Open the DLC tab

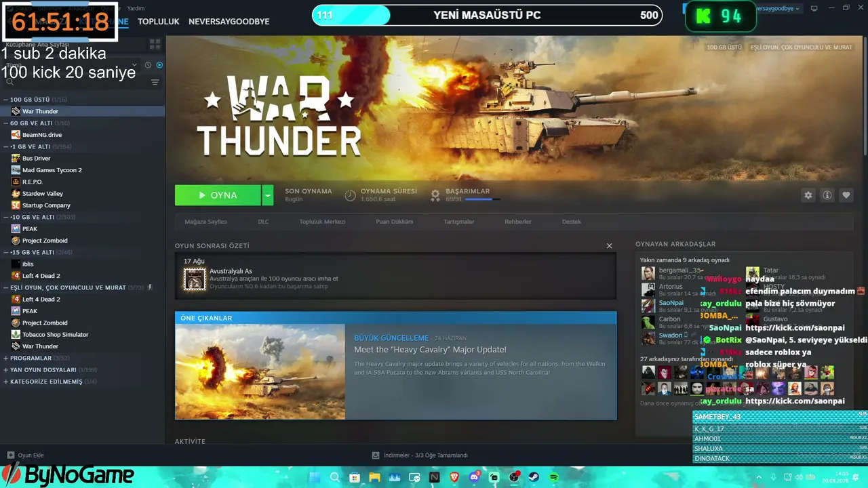tap(263, 222)
